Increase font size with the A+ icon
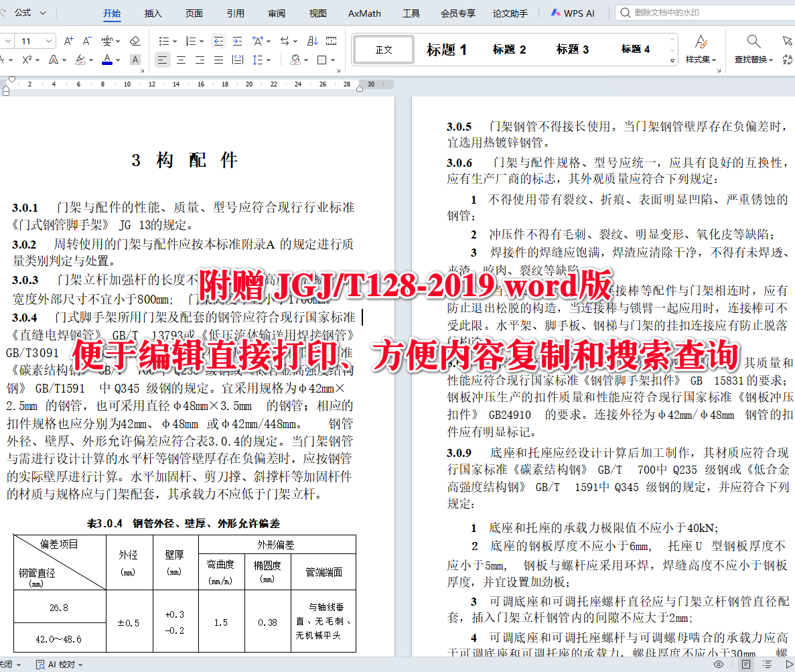This screenshot has height=672, width=795. [x=68, y=41]
